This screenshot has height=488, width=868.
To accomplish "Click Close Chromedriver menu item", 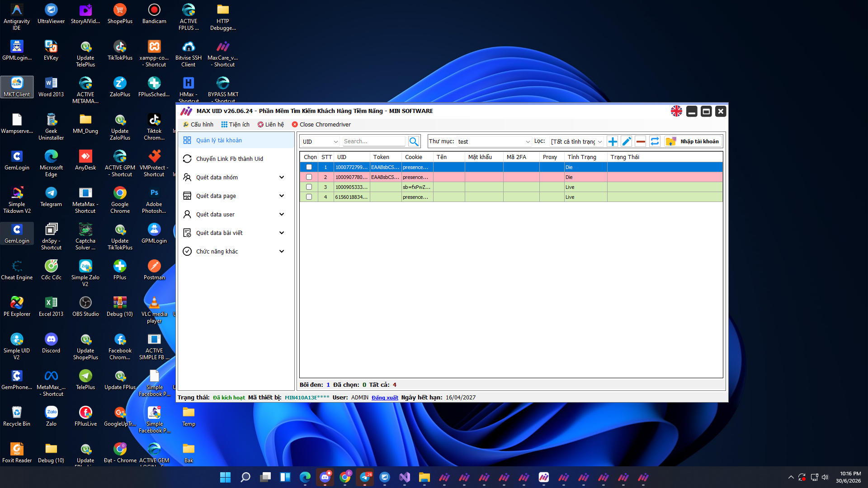I will (x=321, y=124).
